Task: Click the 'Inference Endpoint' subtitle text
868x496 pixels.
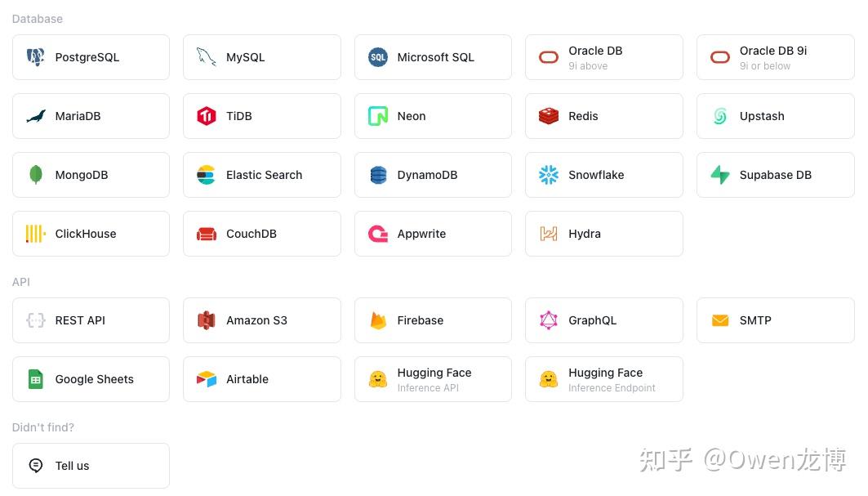Action: 612,388
